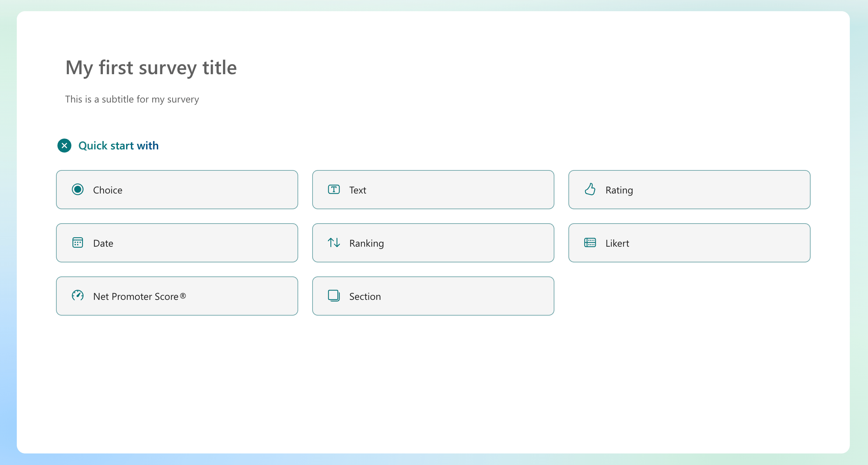Collapse the Quick start with panel
Viewport: 868px width, 465px height.
[x=64, y=146]
